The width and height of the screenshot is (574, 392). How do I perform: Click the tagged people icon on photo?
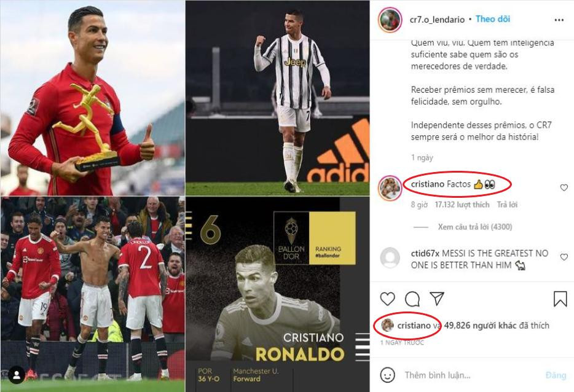[17, 375]
